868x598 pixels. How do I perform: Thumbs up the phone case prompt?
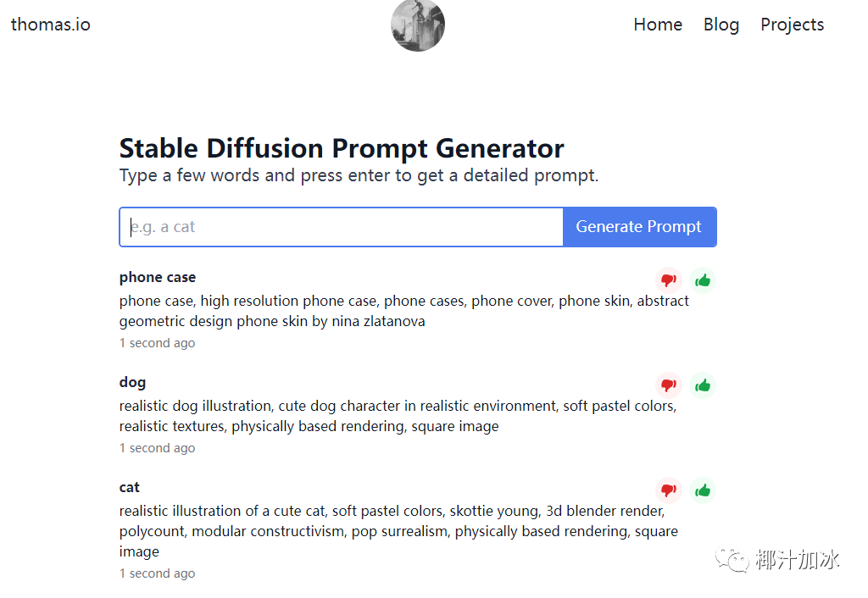pyautogui.click(x=703, y=280)
